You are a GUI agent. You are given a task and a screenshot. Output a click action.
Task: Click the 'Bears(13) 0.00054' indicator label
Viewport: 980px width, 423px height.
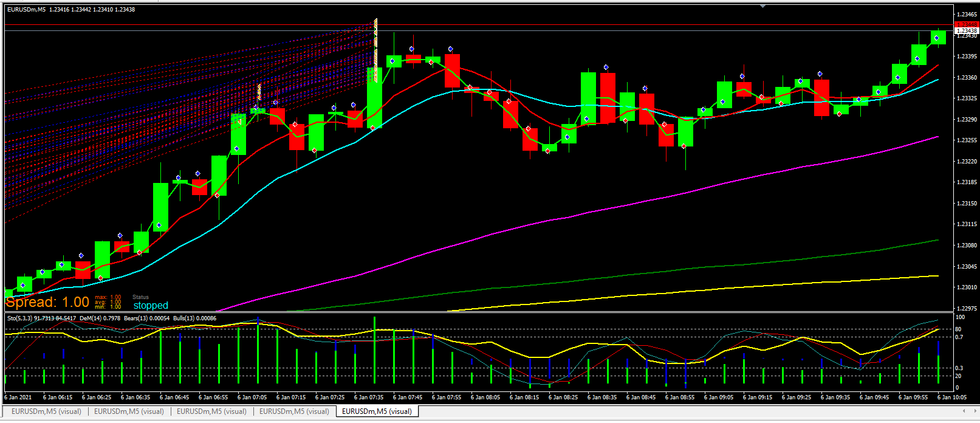click(146, 318)
